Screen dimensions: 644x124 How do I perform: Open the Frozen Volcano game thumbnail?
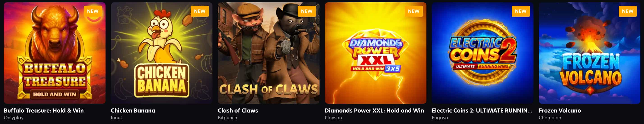click(589, 53)
